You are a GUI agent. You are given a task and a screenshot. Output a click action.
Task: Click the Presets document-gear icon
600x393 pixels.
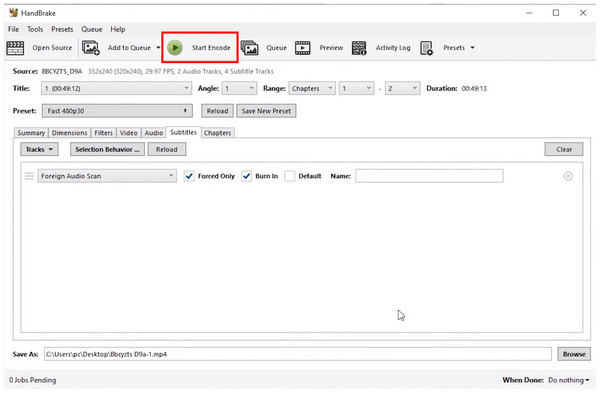click(426, 48)
